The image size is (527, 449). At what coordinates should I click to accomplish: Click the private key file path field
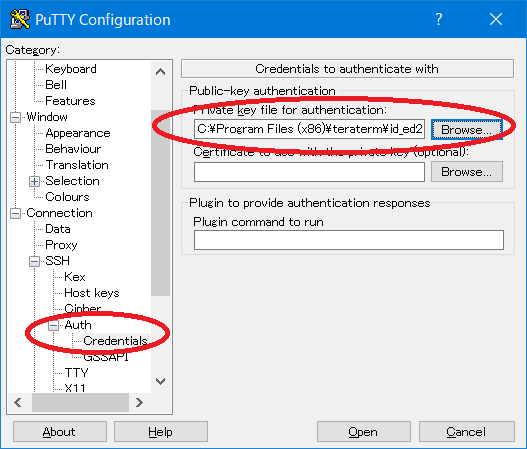(x=309, y=129)
